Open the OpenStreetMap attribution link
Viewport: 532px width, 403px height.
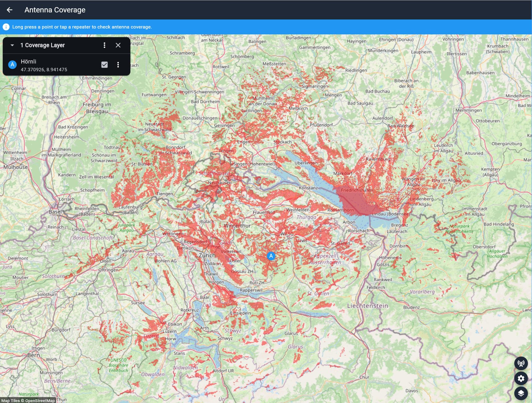(x=40, y=401)
